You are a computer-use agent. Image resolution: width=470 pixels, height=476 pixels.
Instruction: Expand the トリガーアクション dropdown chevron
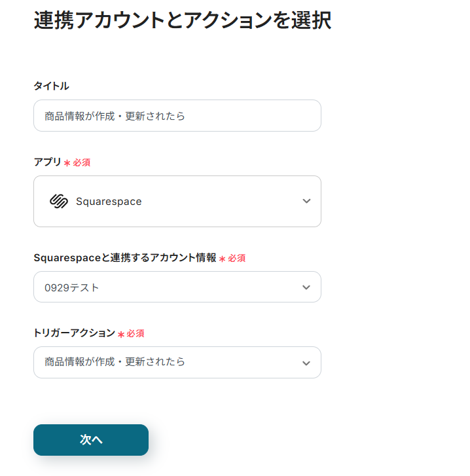click(306, 363)
